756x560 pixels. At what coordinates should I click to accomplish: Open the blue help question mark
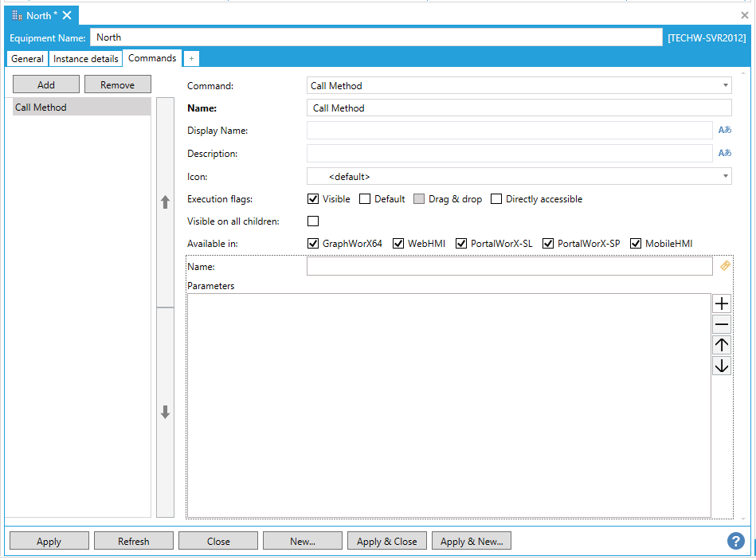735,541
